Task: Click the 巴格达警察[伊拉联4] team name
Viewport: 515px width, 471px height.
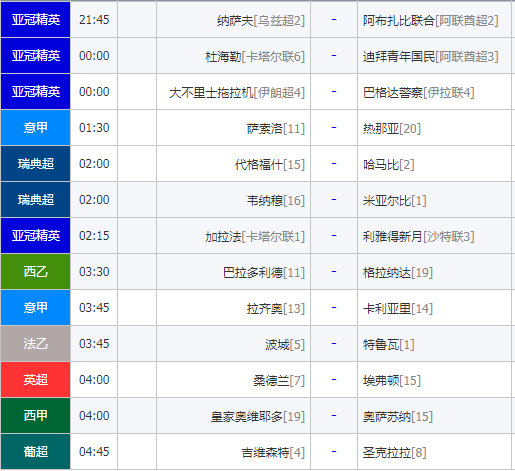Action: click(418, 93)
